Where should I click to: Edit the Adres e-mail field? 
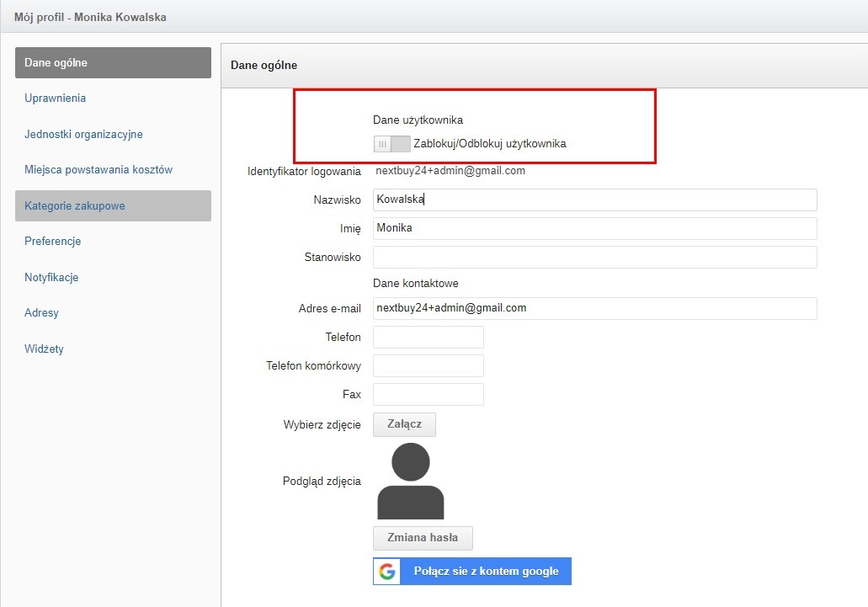tap(594, 308)
